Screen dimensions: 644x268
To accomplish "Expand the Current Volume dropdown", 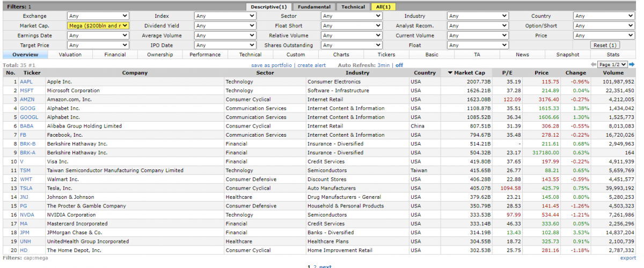I will tap(478, 35).
